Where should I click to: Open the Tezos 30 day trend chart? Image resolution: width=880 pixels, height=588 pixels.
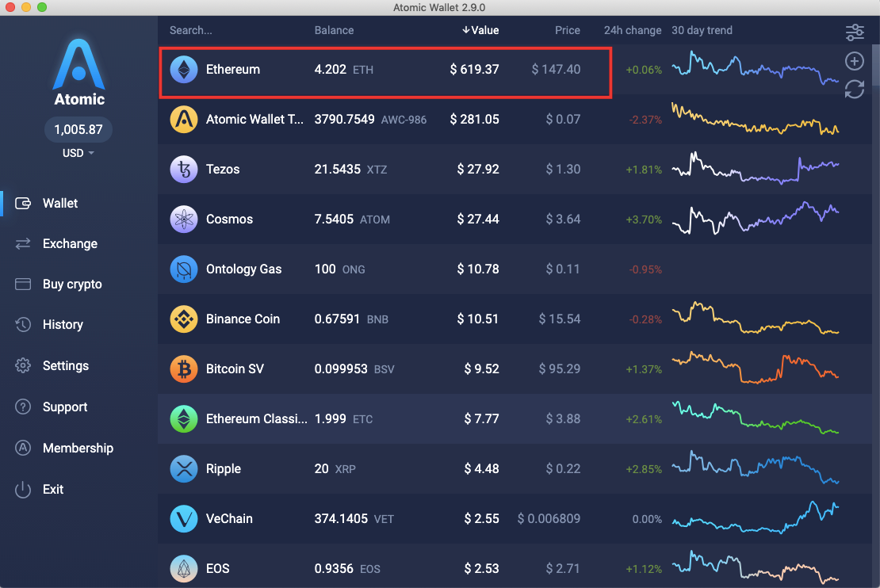(756, 167)
